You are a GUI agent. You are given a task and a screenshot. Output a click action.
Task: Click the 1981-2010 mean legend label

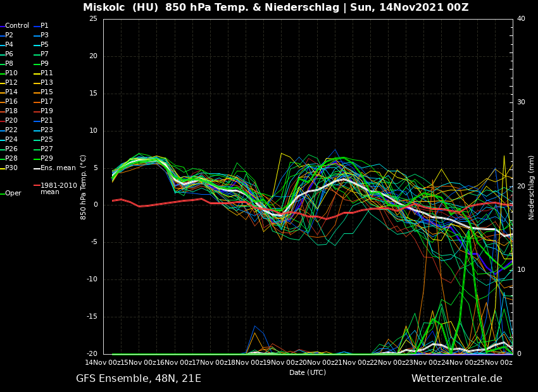[58, 188]
